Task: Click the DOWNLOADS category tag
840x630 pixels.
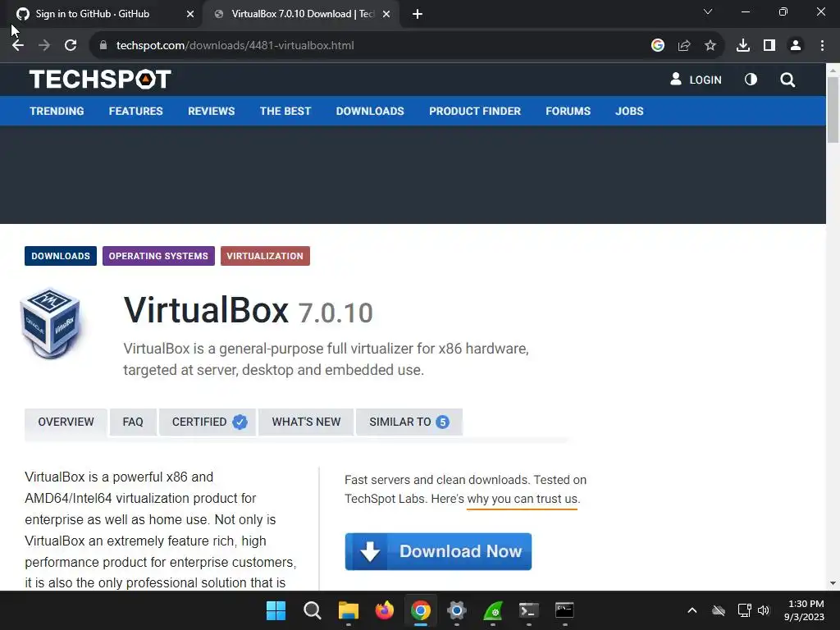Action: [x=61, y=256]
